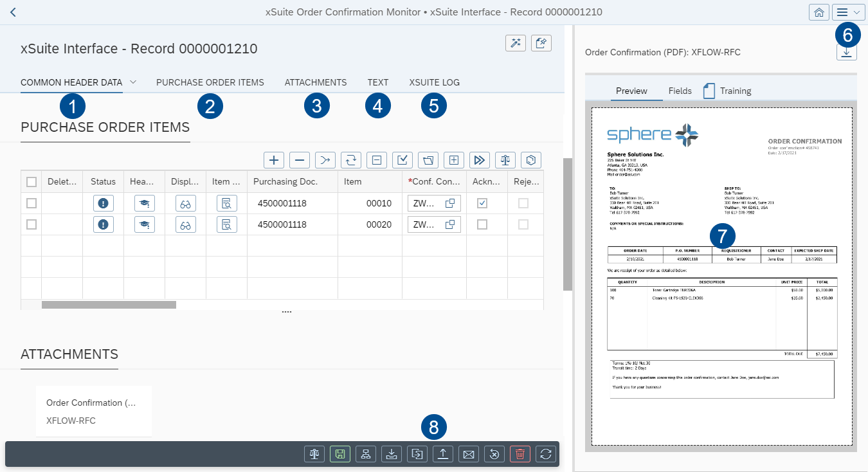Image resolution: width=868 pixels, height=472 pixels.
Task: Expand the Common Header Data chevron
Action: click(x=133, y=82)
